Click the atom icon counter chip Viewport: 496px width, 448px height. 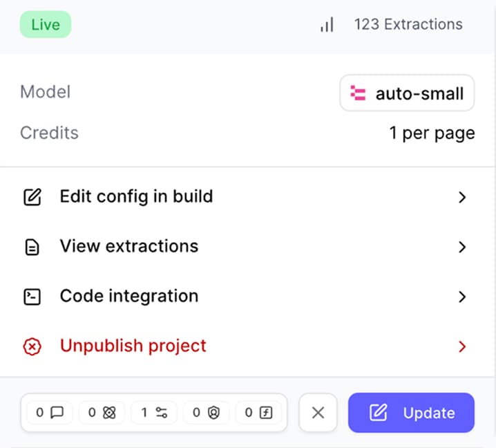coord(102,413)
